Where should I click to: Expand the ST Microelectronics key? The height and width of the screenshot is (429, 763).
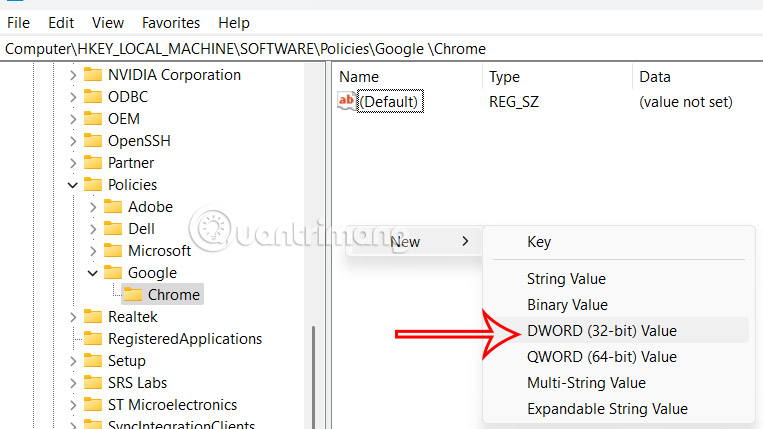coord(73,405)
